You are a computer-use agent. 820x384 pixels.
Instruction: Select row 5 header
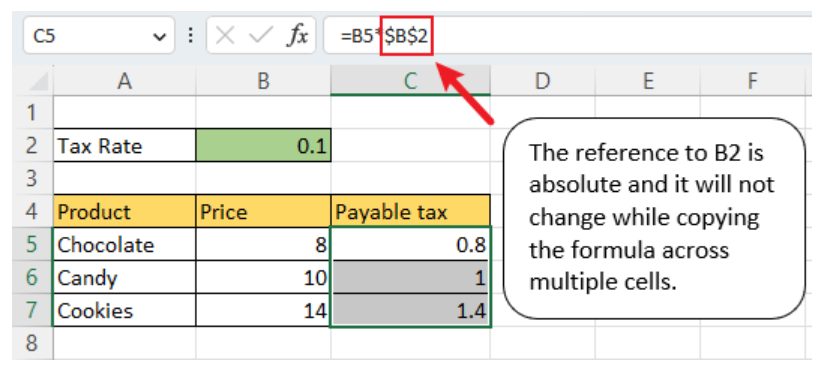[x=32, y=244]
